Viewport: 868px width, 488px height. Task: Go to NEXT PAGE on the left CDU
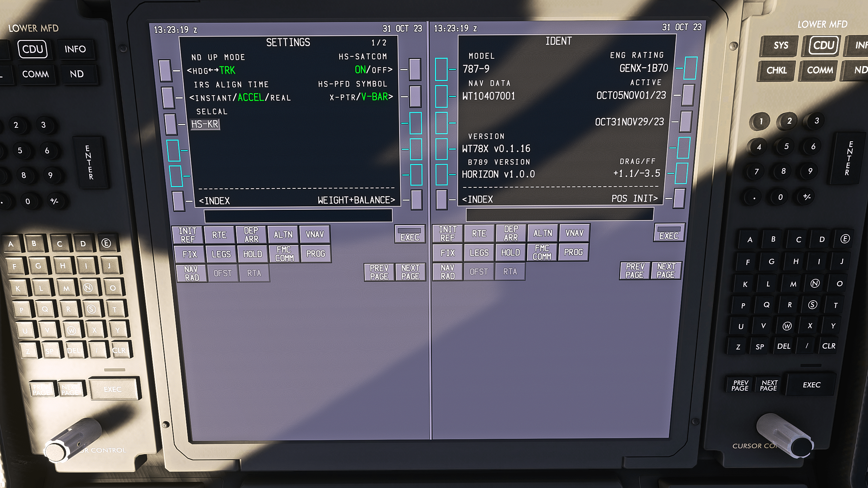point(410,272)
